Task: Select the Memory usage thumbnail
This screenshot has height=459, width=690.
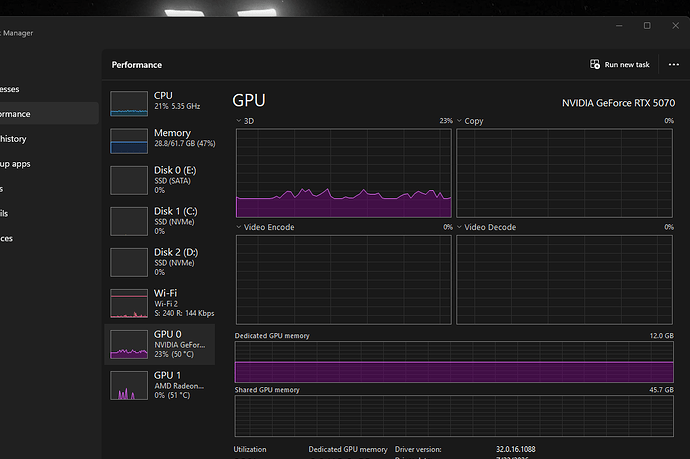Action: coord(129,141)
